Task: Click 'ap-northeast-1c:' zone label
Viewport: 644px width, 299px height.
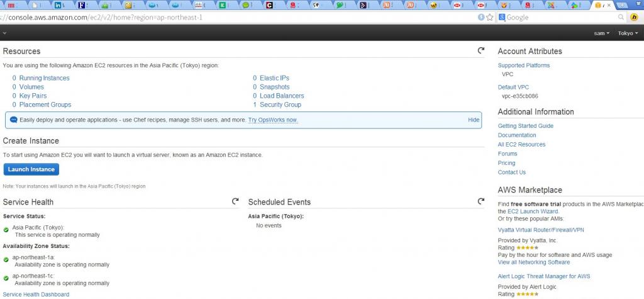Action: 34,276
